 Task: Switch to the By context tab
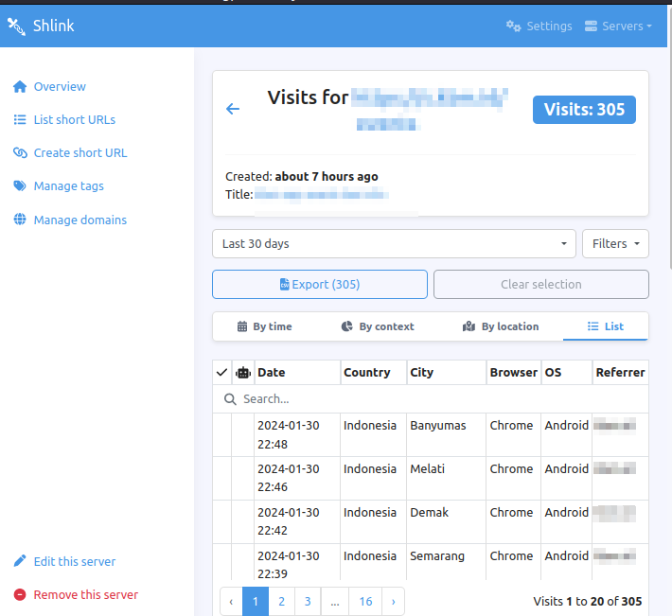click(x=378, y=326)
